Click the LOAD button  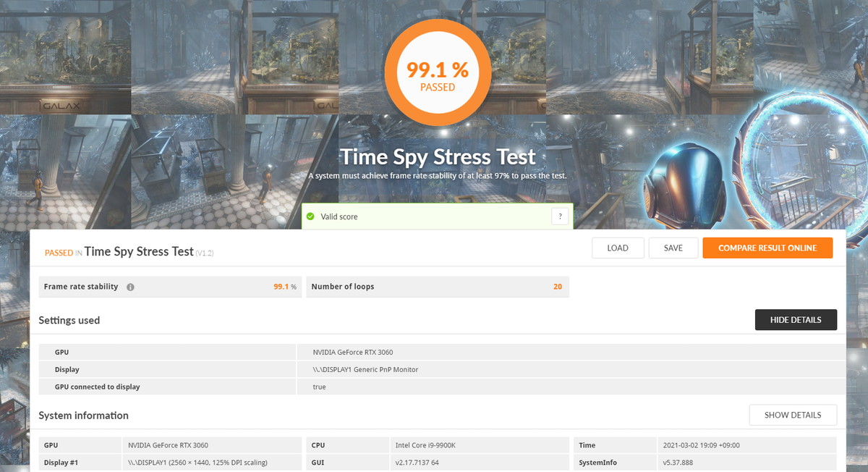coord(618,248)
